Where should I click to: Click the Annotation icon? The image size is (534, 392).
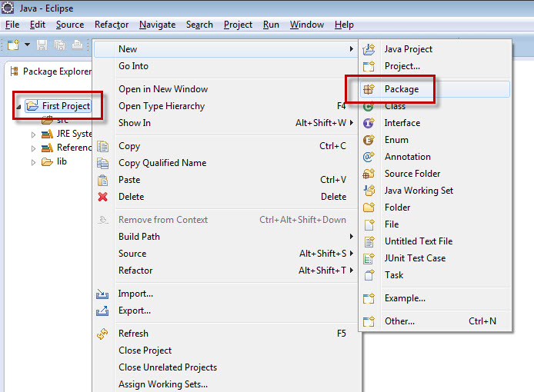tap(369, 157)
